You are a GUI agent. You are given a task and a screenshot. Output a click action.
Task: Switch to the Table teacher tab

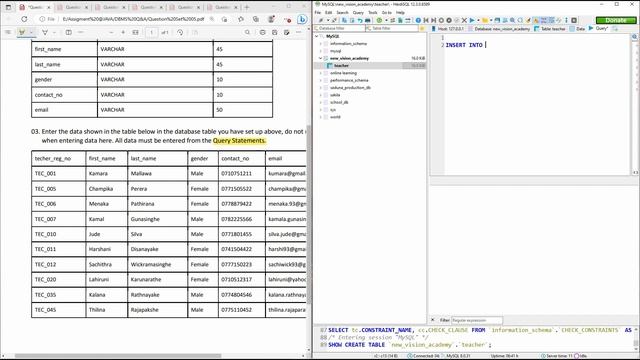click(549, 29)
